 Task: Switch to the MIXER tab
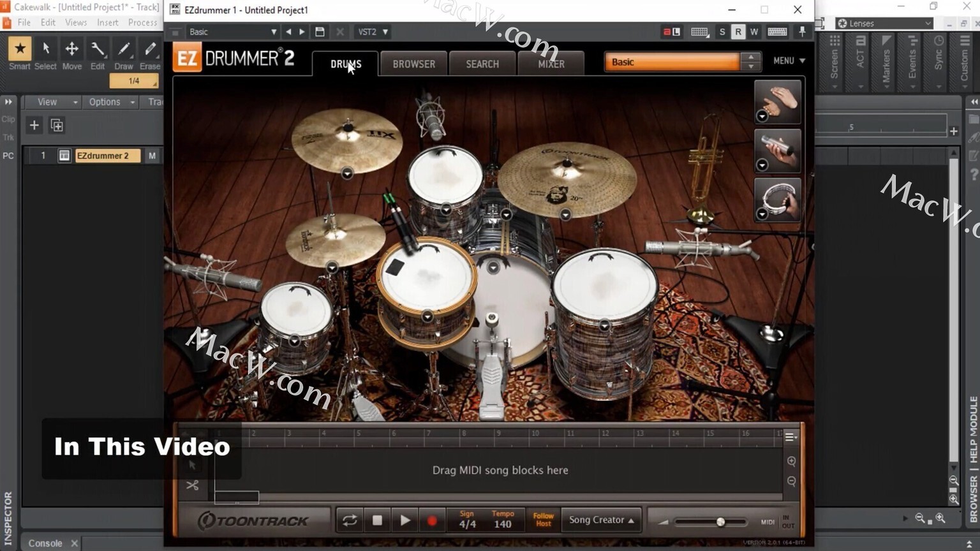[551, 64]
